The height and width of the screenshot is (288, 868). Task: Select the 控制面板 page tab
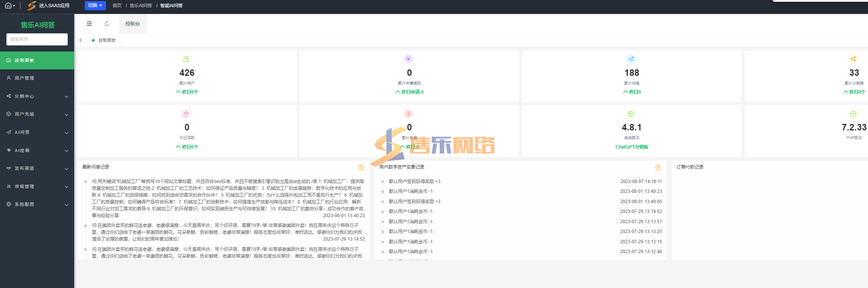104,40
